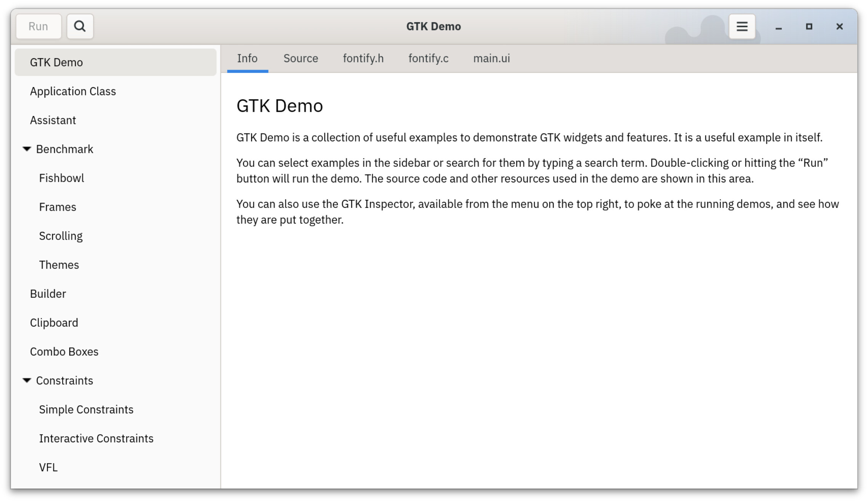
Task: Collapse the Constraints tree section
Action: pyautogui.click(x=27, y=380)
